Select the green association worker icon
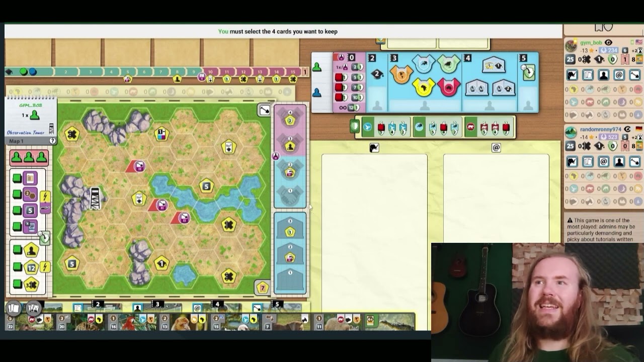Viewport: 644px width, 362px height. pyautogui.click(x=317, y=67)
